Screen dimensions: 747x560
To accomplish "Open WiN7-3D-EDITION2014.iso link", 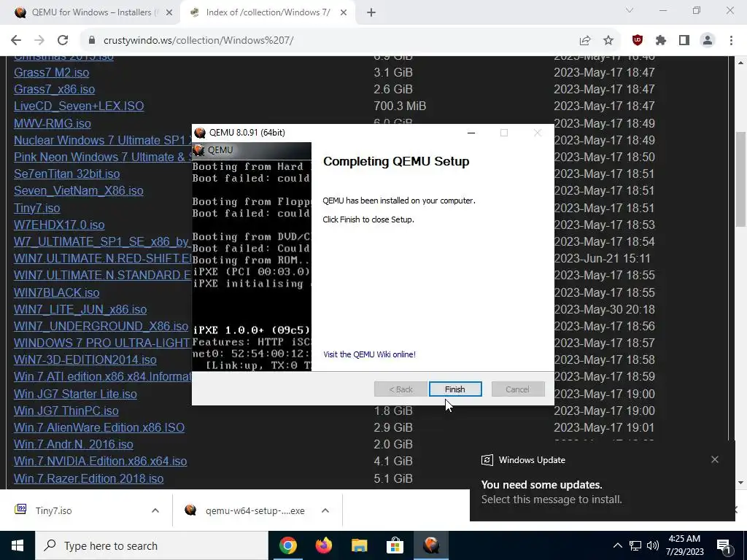I will [85, 359].
